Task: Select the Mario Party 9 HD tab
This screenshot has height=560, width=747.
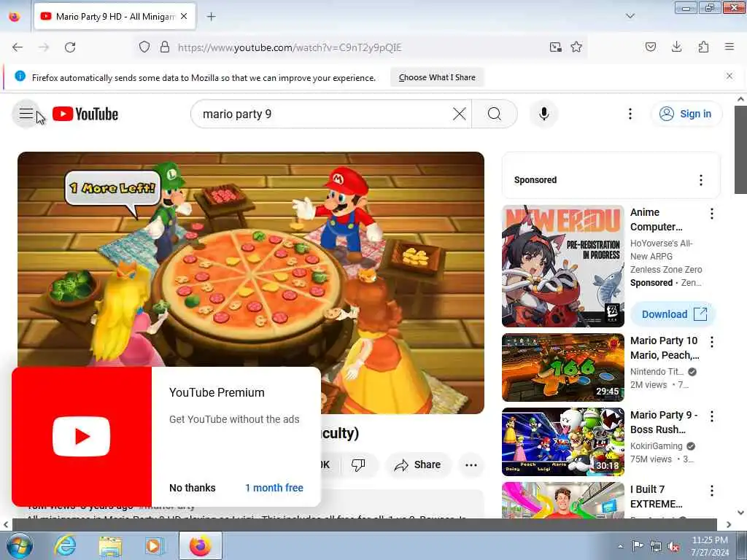Action: 115,17
